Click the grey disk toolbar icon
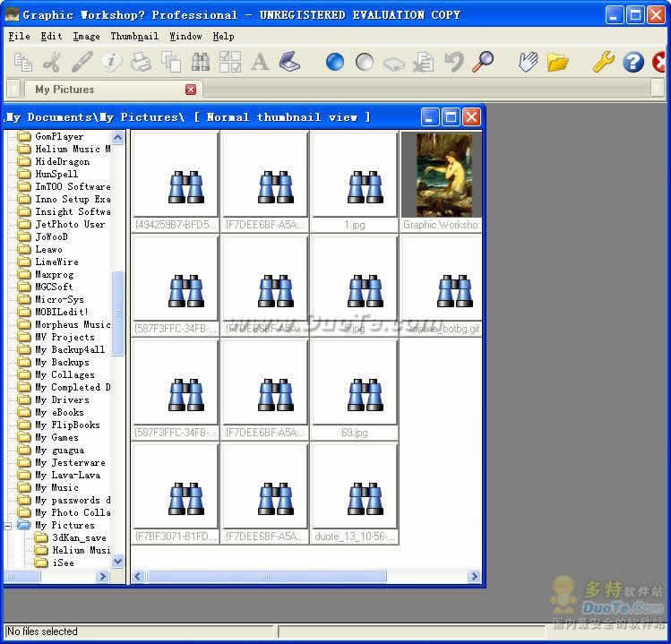The width and height of the screenshot is (671, 644). pyautogui.click(x=393, y=64)
